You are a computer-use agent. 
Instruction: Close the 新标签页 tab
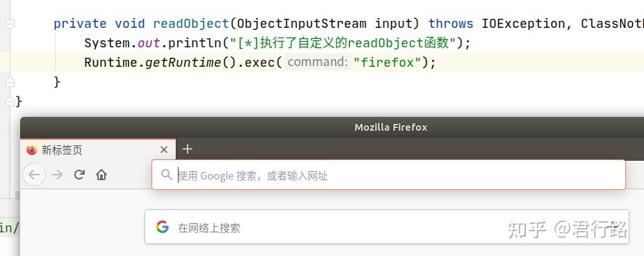tap(164, 150)
